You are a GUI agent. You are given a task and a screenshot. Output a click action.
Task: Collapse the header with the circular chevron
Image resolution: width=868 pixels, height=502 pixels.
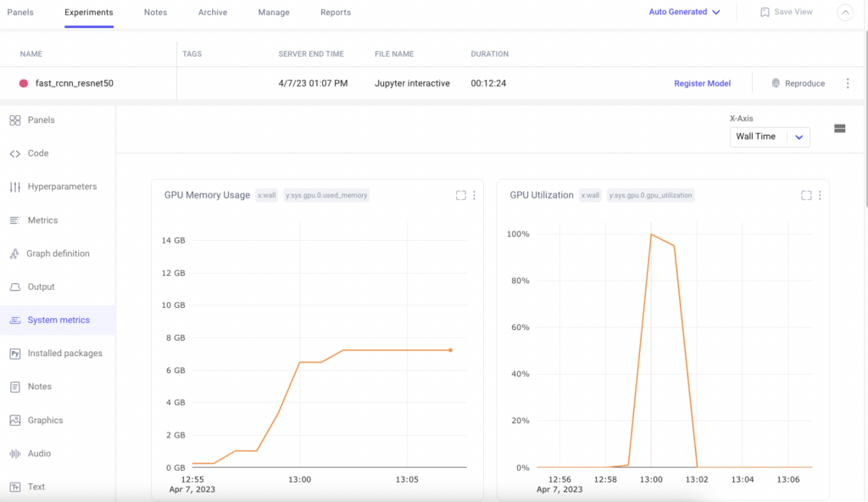[845, 12]
